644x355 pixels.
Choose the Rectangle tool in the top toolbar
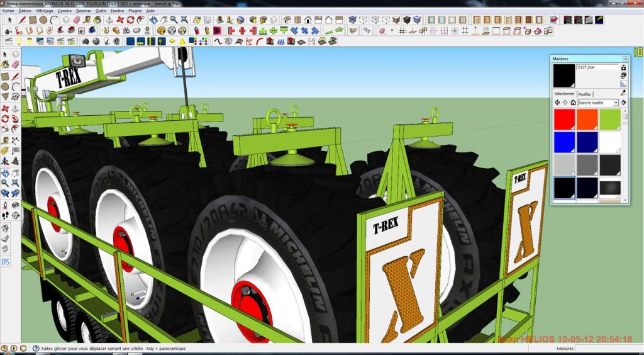[33, 20]
